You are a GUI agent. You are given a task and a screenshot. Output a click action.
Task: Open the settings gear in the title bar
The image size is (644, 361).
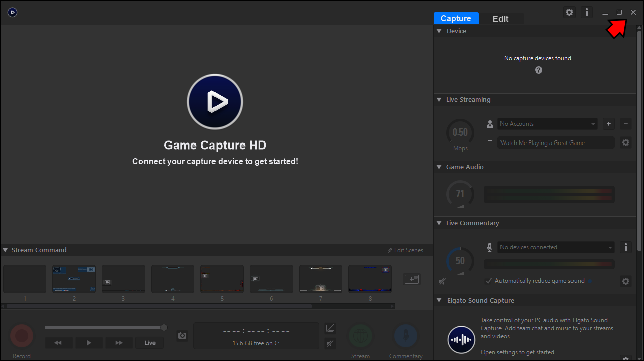pos(569,12)
